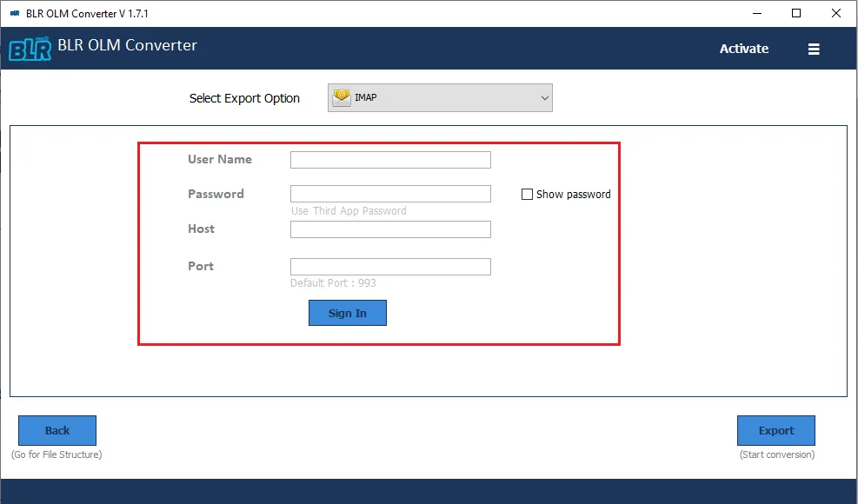Select the Password input field

point(389,193)
